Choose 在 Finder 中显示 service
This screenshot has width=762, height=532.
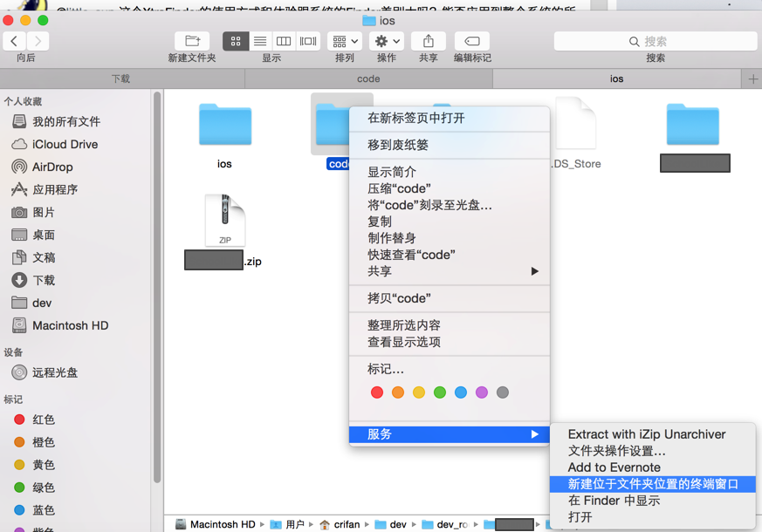coord(653,501)
